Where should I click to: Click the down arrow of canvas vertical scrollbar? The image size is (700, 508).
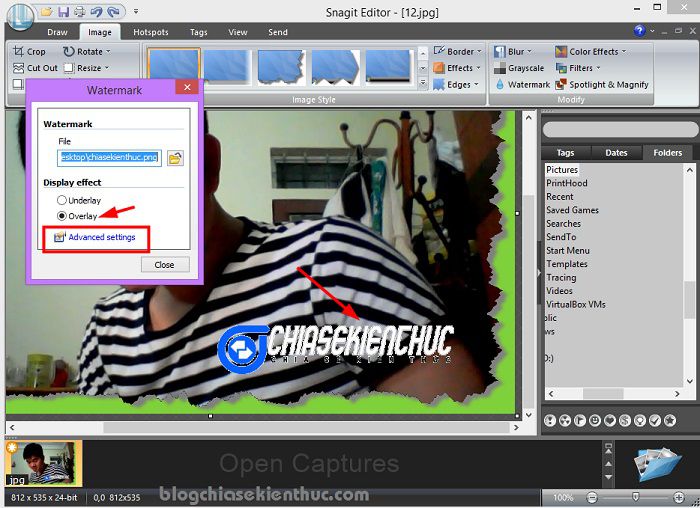[x=529, y=414]
